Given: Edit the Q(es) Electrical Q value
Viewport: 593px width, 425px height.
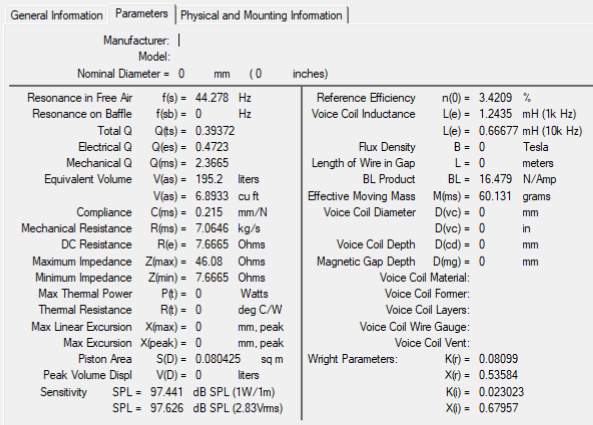Looking at the screenshot, I should [212, 147].
